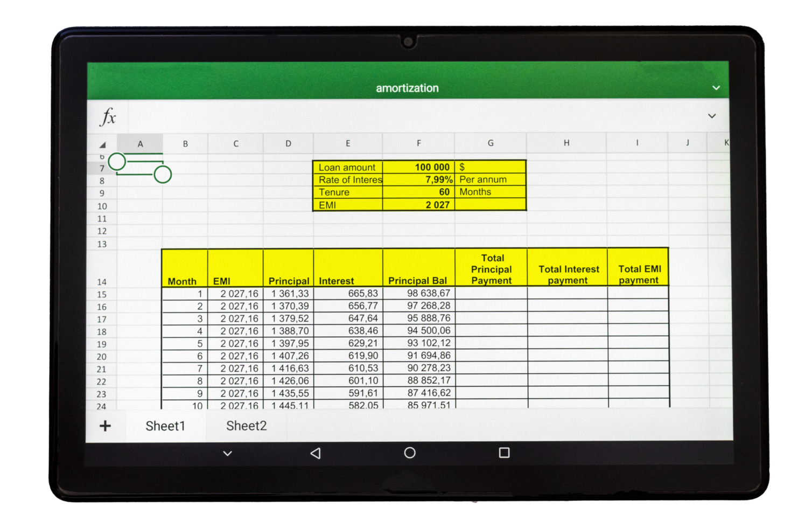Image resolution: width=812 pixels, height=528 pixels.
Task: Select column B header
Action: coord(185,144)
